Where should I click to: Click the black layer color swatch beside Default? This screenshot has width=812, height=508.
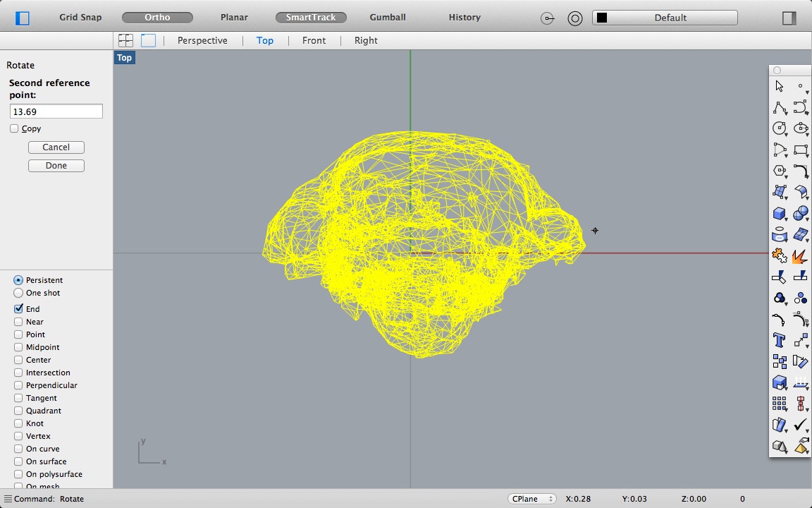point(603,17)
